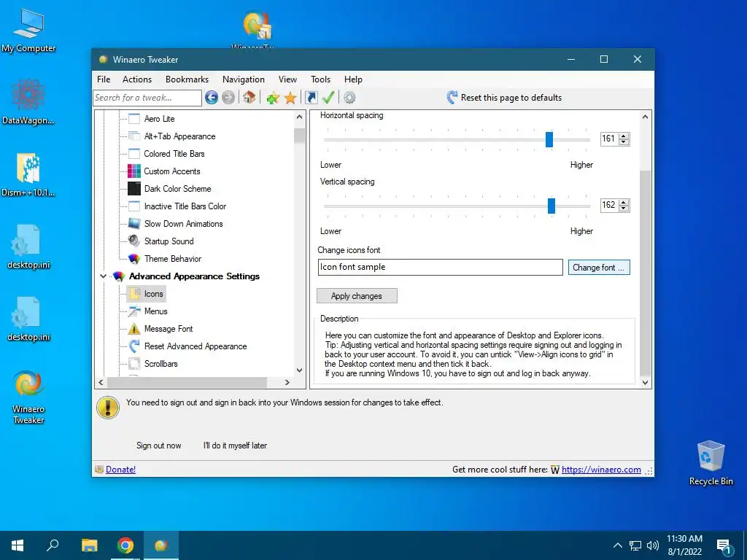The width and height of the screenshot is (747, 560).
Task: Click the create shortcut toolbar icon
Action: point(311,98)
